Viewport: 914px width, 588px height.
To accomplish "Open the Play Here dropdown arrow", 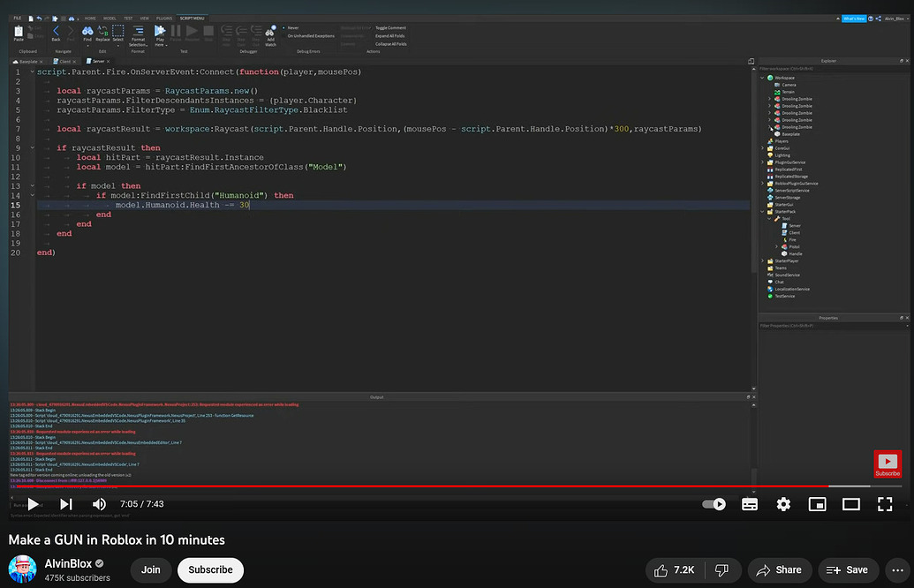I will point(166,45).
